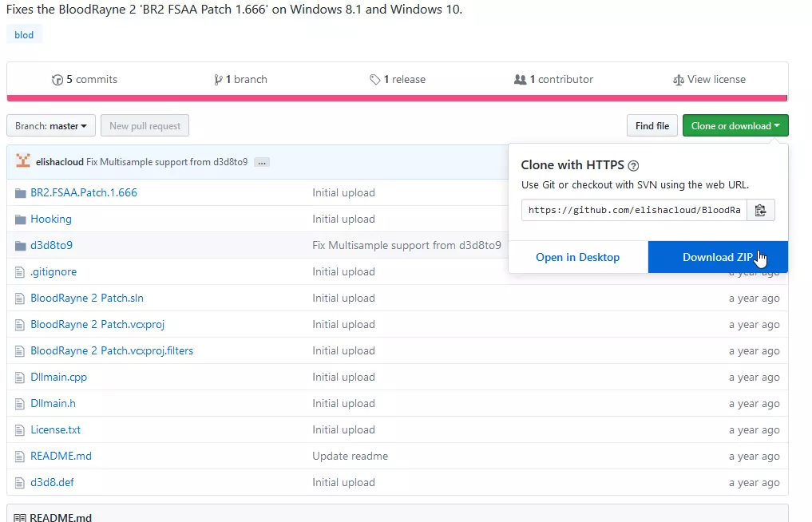Open BloodRayne 2 Patch.vcxproj file
Viewport: 812px width, 522px height.
[97, 325]
